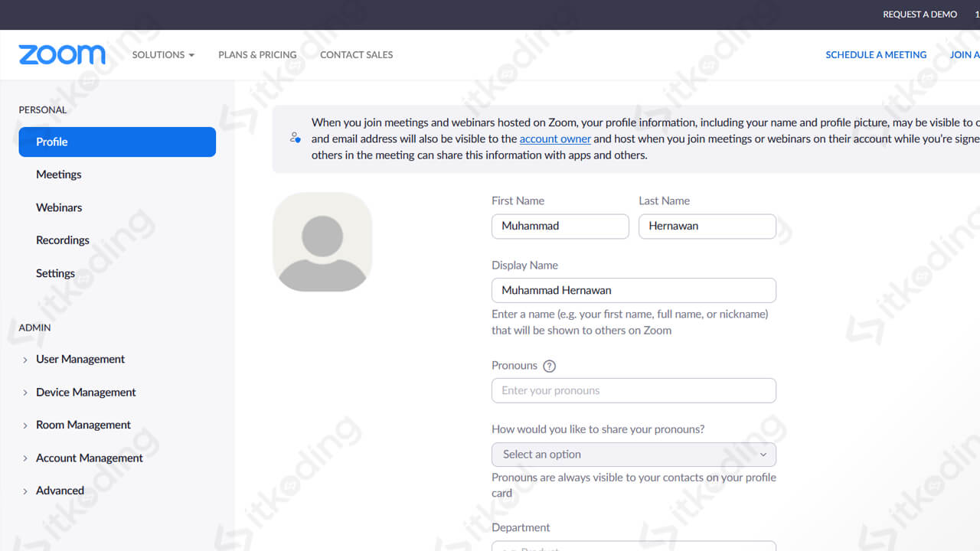Click Schedule a Meeting link
The width and height of the screenshot is (980, 551).
[876, 54]
